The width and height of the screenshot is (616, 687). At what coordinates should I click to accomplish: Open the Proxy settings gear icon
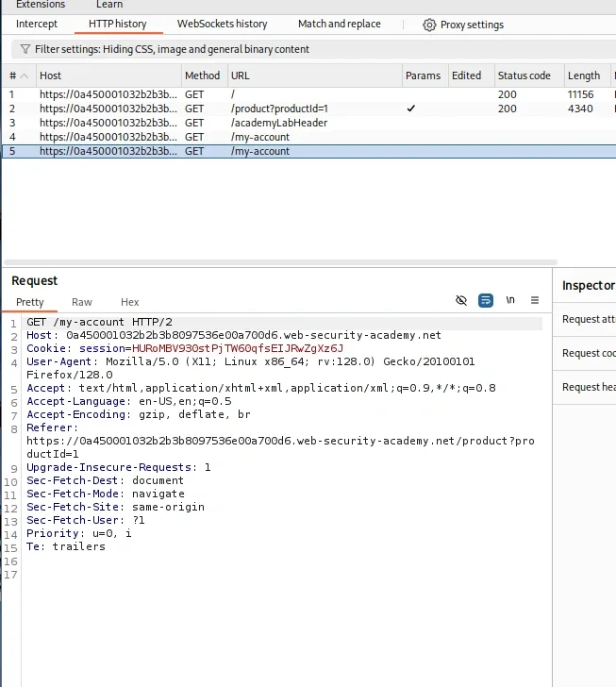(x=429, y=25)
